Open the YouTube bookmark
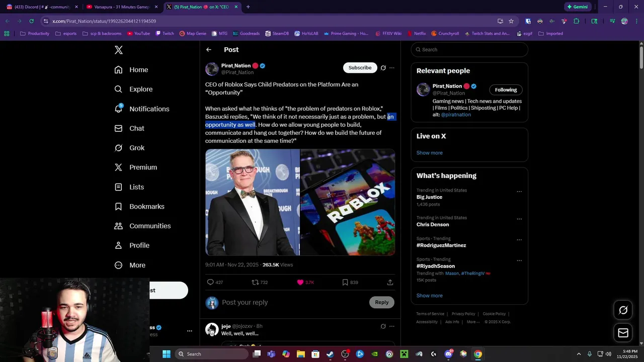The height and width of the screenshot is (362, 644). pos(139,34)
